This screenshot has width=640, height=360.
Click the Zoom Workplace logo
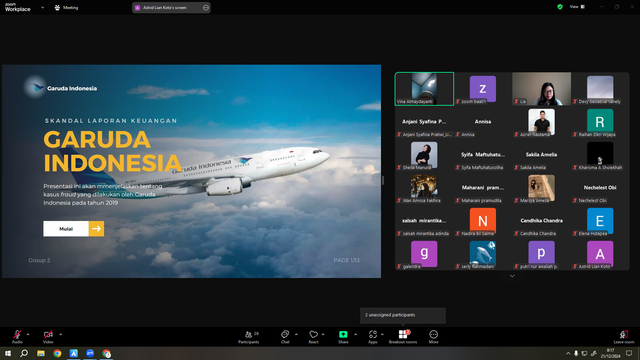pyautogui.click(x=18, y=7)
